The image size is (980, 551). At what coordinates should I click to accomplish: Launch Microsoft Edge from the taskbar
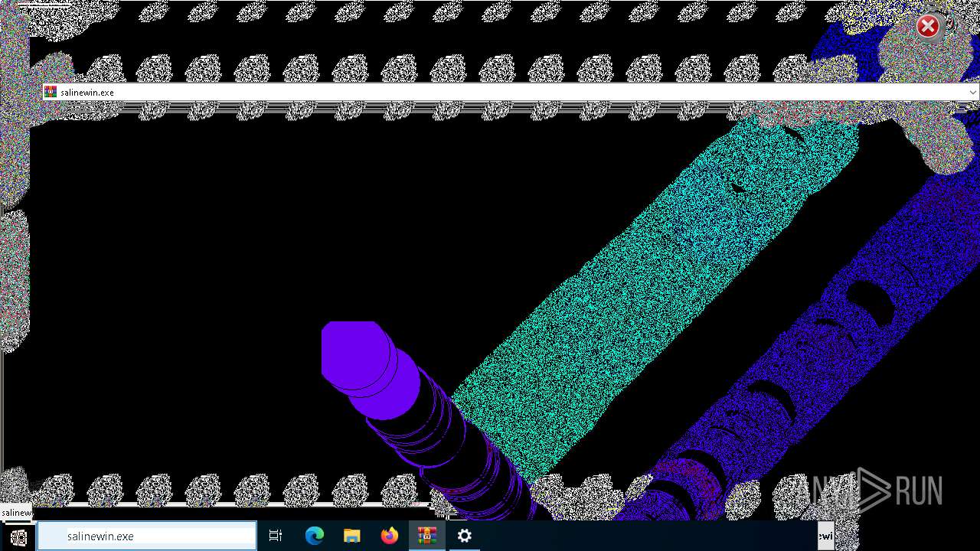[x=315, y=536]
